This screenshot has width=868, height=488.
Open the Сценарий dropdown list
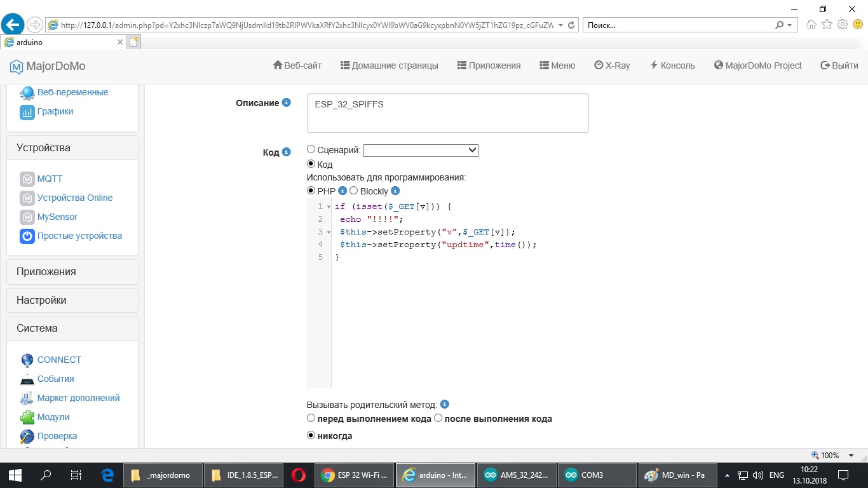click(x=421, y=150)
